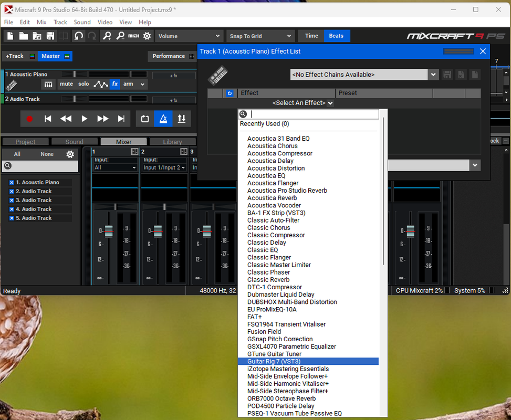Close the Effect List window
Screen dimensions: 511x420
pyautogui.click(x=483, y=51)
